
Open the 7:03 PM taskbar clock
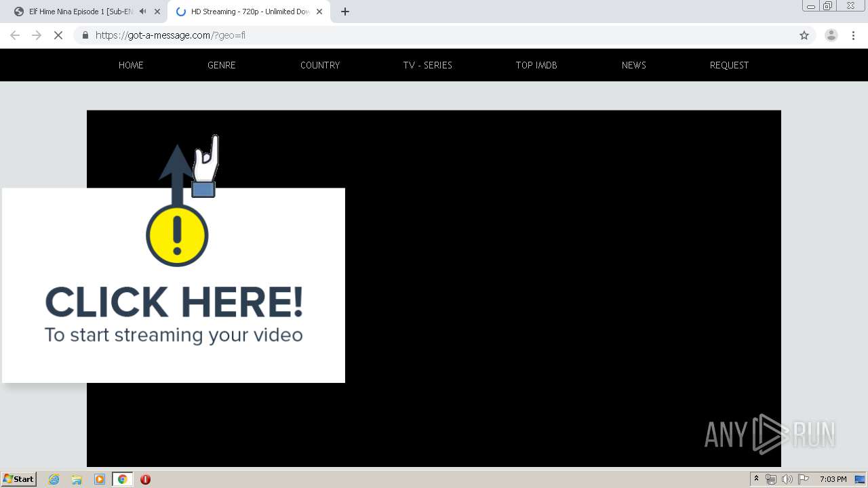tap(833, 479)
